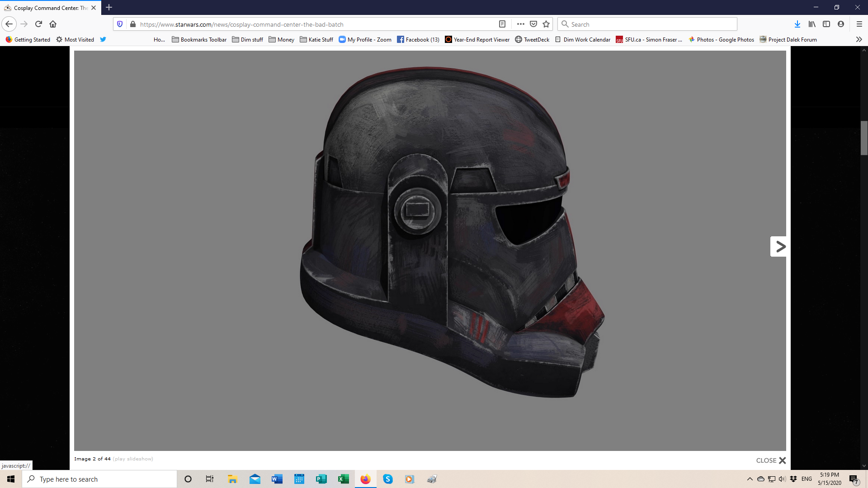The width and height of the screenshot is (868, 488).
Task: Close the Cosplay Command Center tab
Action: coord(94,8)
